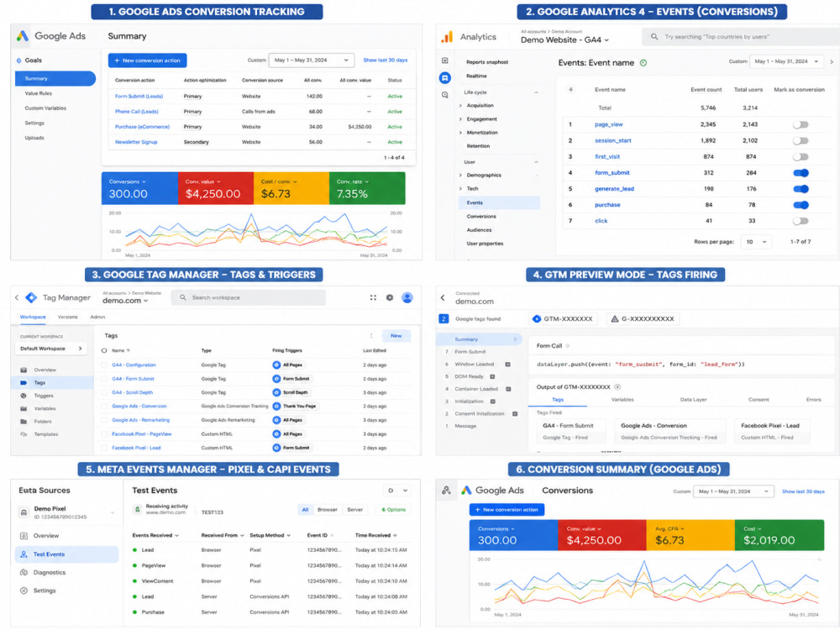Click the Folders icon in Tag Manager sidebar
This screenshot has height=630, width=840.
point(24,422)
